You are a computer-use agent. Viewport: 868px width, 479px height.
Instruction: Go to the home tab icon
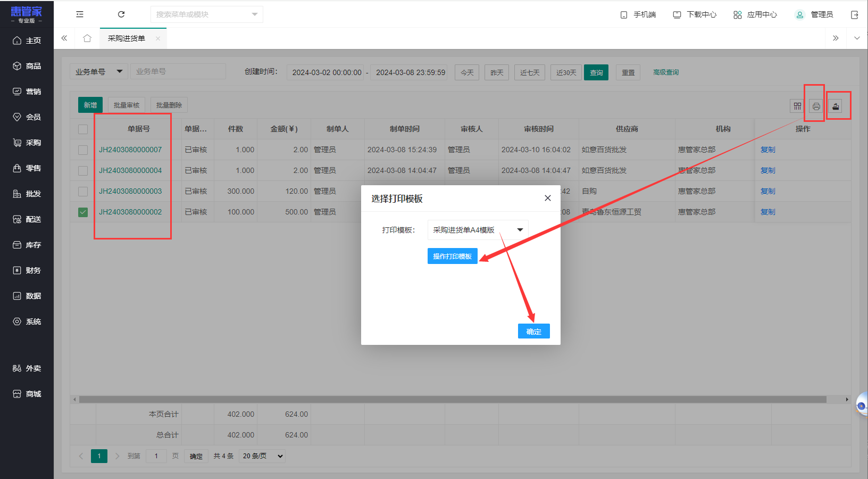coord(87,38)
